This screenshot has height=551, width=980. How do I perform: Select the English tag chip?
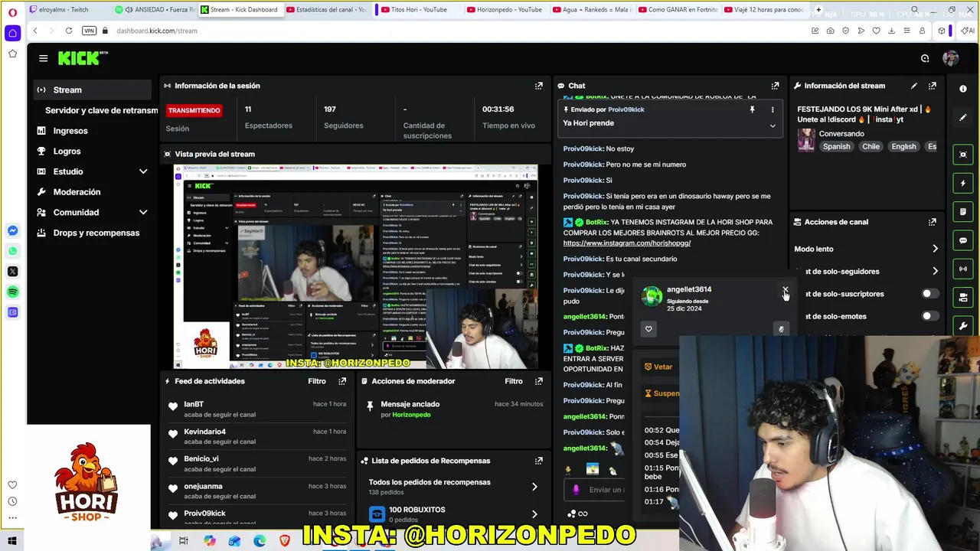[903, 147]
